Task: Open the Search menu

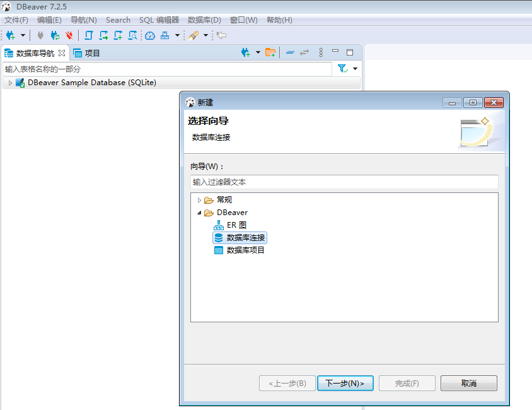Action: tap(118, 20)
